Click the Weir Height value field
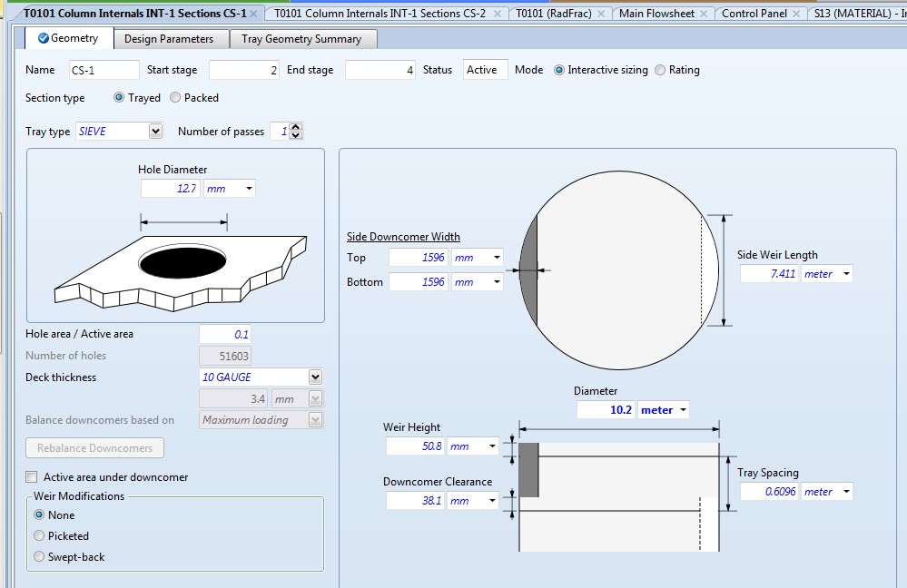The width and height of the screenshot is (907, 588). [415, 446]
